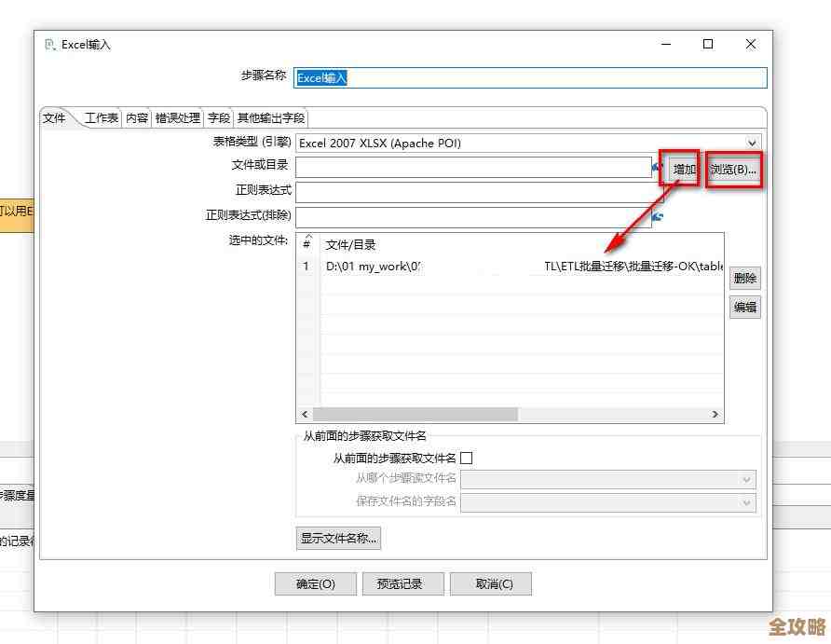The image size is (831, 644).
Task: Select the 字段 tab
Action: [x=218, y=117]
